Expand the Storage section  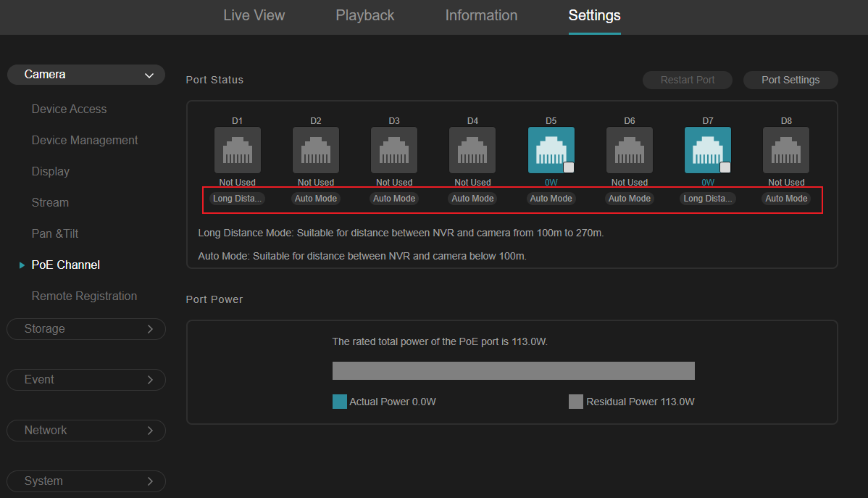[85, 329]
